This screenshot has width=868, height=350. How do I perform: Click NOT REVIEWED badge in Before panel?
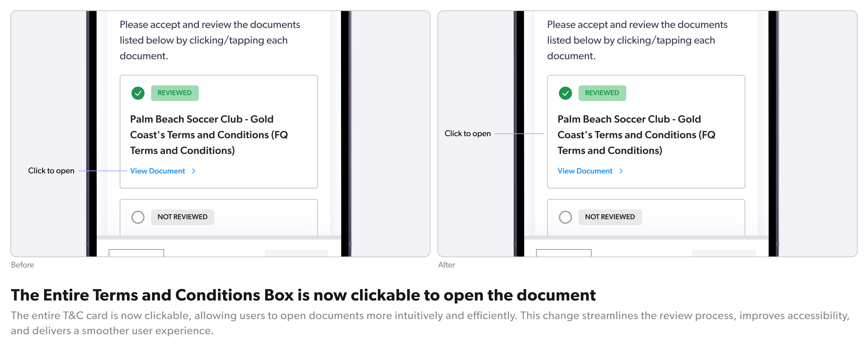pyautogui.click(x=182, y=217)
